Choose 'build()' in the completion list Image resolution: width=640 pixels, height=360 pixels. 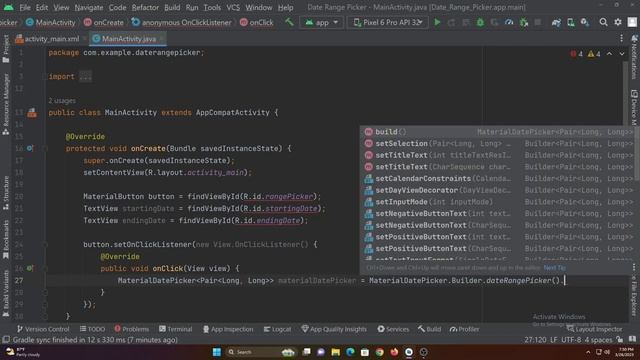[497, 132]
